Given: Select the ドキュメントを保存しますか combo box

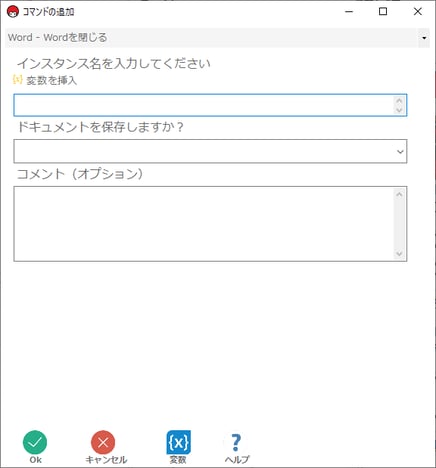Looking at the screenshot, I should [x=210, y=151].
